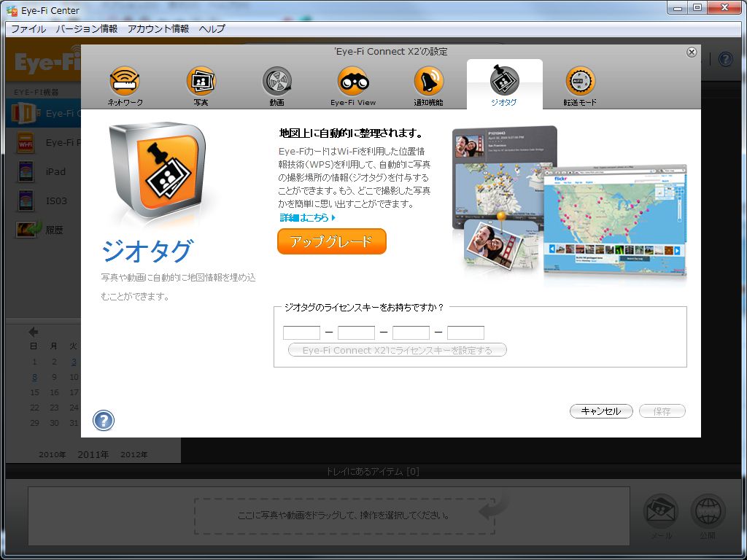
Task: Select calendar date 3
Action: pos(74,362)
